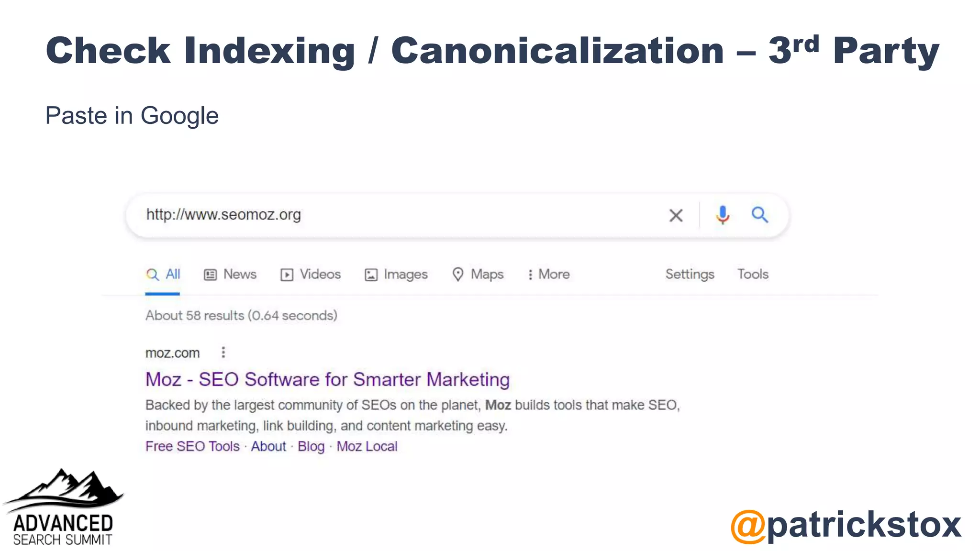The image size is (980, 551).
Task: Open the Moz - SEO Software result title
Action: click(327, 379)
